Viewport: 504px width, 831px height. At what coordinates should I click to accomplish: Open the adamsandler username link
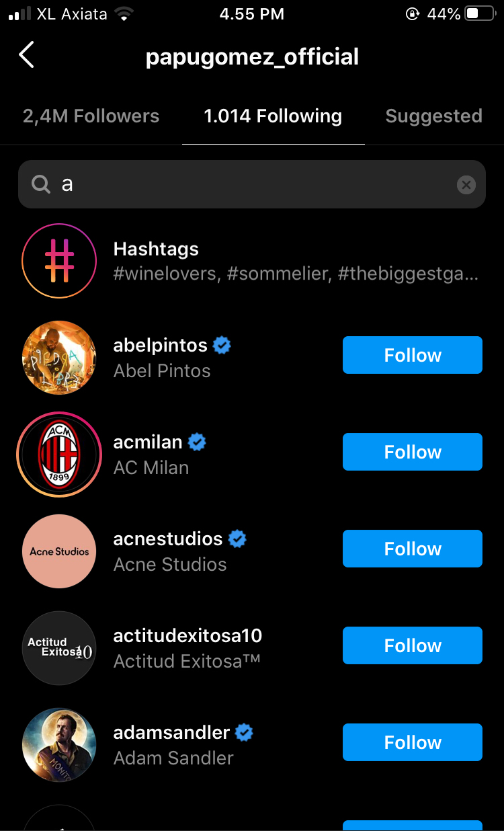point(172,732)
